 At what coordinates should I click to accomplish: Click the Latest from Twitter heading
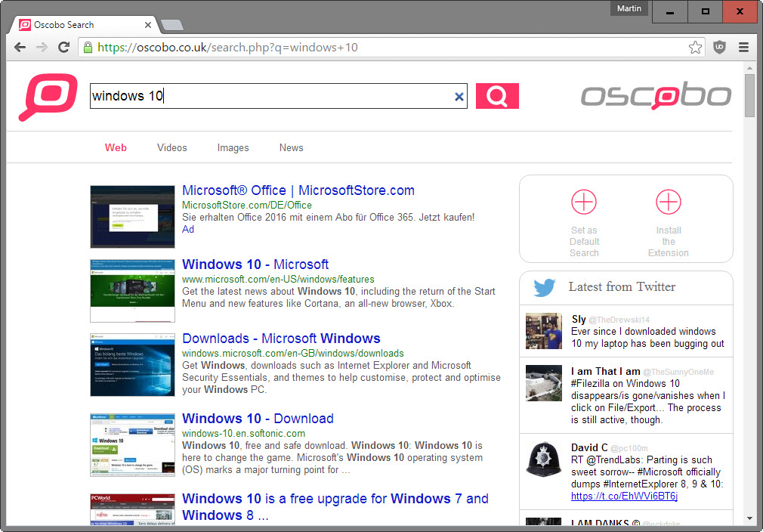[622, 286]
